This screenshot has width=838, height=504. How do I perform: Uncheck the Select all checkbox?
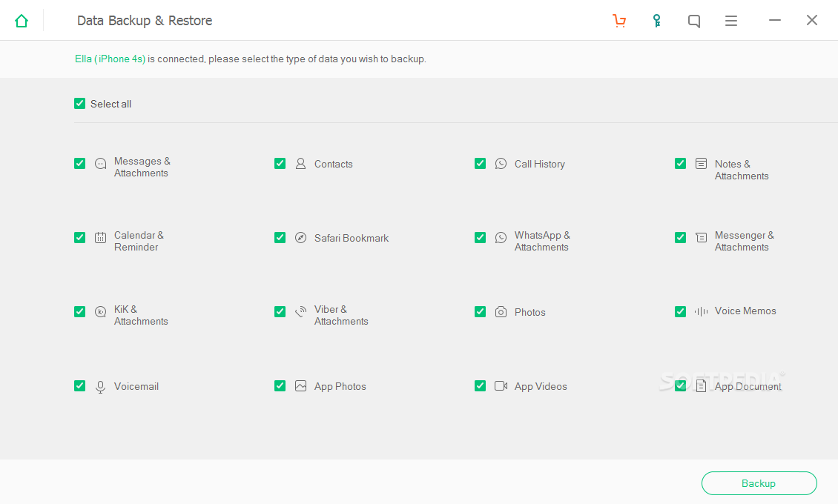[x=79, y=103]
